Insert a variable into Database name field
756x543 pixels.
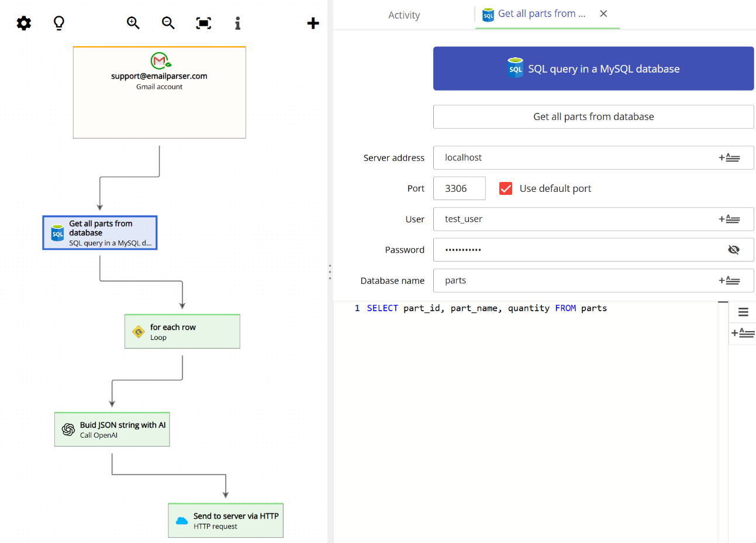click(x=730, y=280)
